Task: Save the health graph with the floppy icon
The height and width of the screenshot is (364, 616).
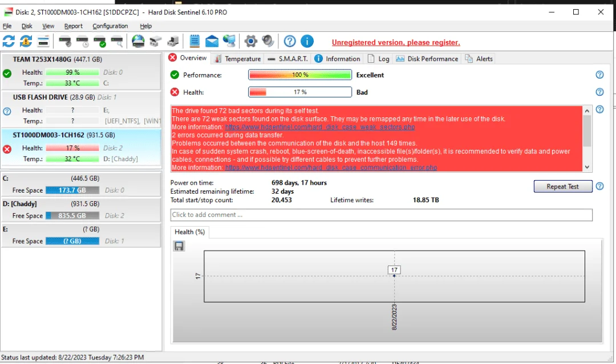Action: 179,246
